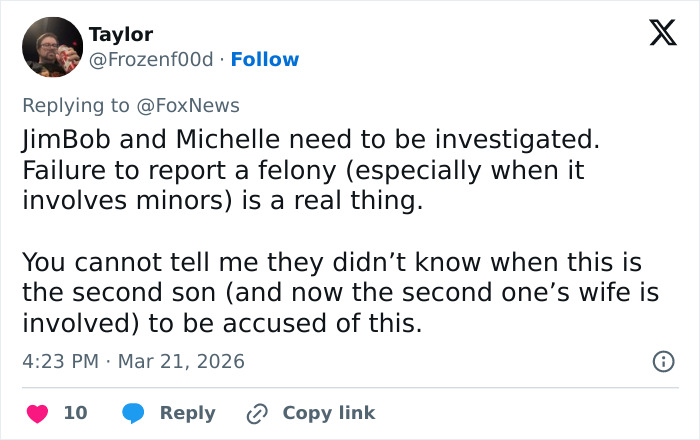Follow the @Frozenf00d account
The width and height of the screenshot is (700, 440).
265,59
